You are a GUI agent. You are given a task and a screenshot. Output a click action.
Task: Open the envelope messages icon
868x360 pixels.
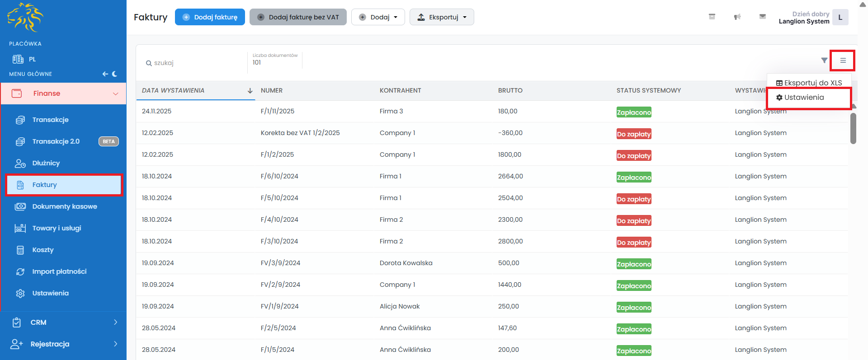coord(763,17)
